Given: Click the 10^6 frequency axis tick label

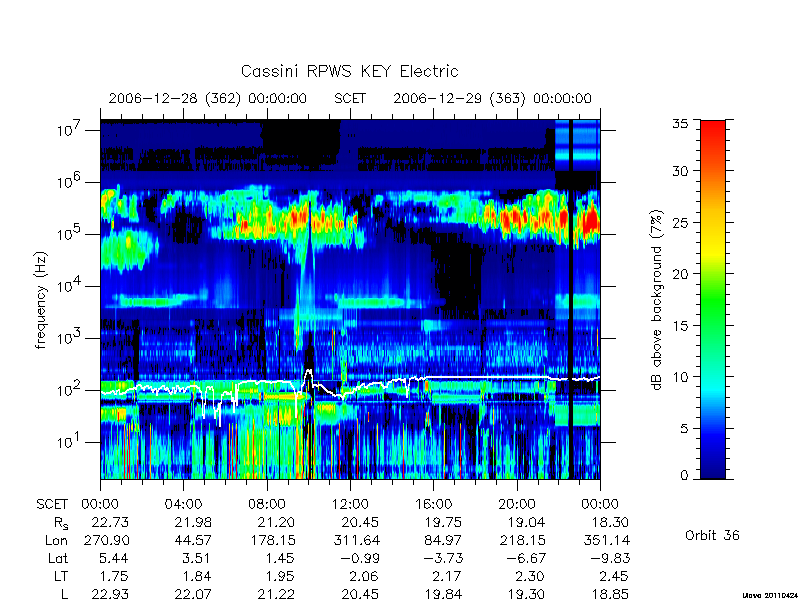Looking at the screenshot, I should 69,181.
